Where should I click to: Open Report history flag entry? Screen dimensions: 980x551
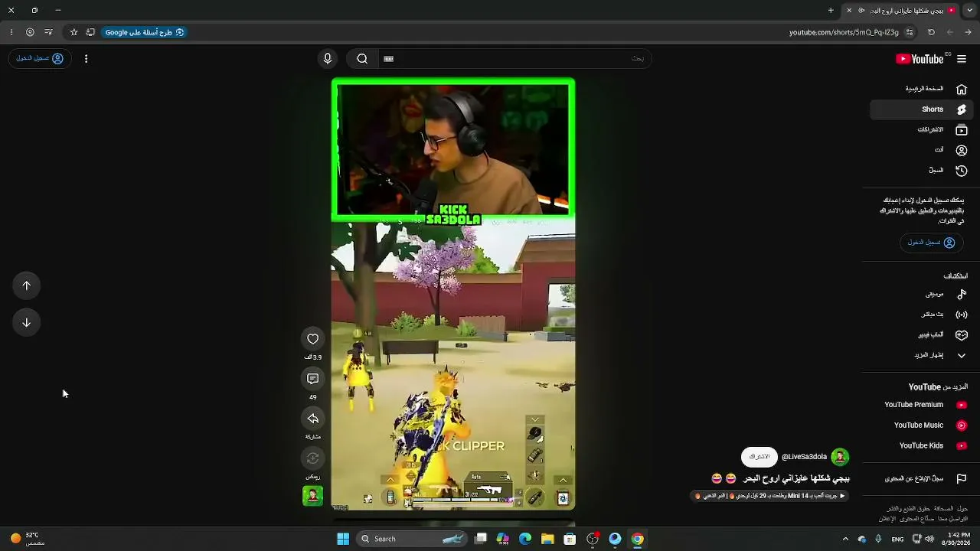[x=922, y=478]
